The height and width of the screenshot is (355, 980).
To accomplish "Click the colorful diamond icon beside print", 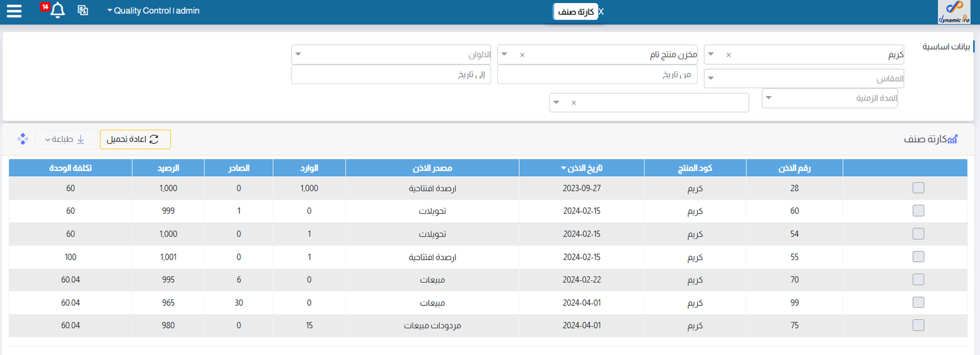I will (23, 139).
